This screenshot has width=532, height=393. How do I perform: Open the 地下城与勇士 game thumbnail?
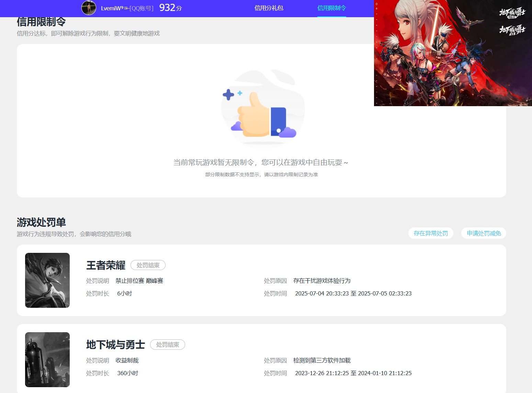tap(47, 360)
